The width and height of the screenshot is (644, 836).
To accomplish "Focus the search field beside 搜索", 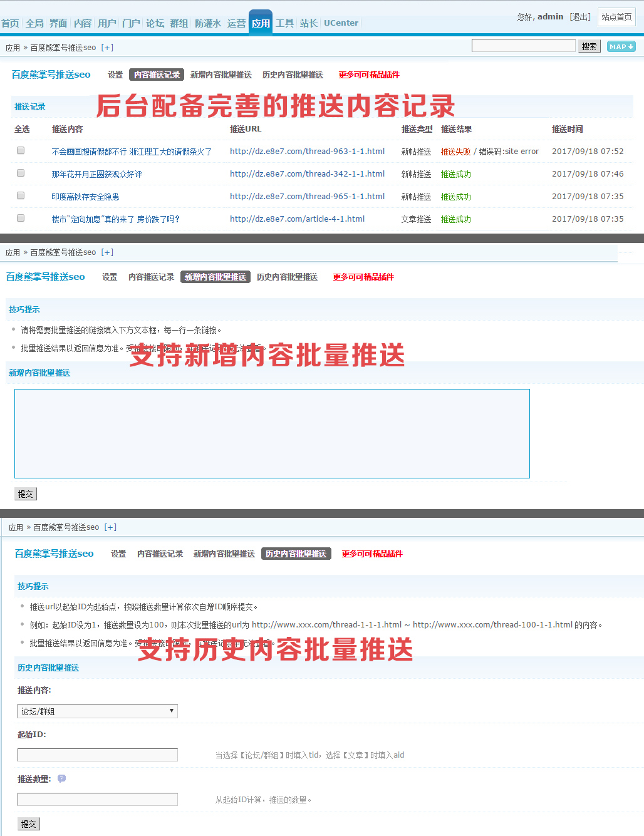I will coord(524,45).
